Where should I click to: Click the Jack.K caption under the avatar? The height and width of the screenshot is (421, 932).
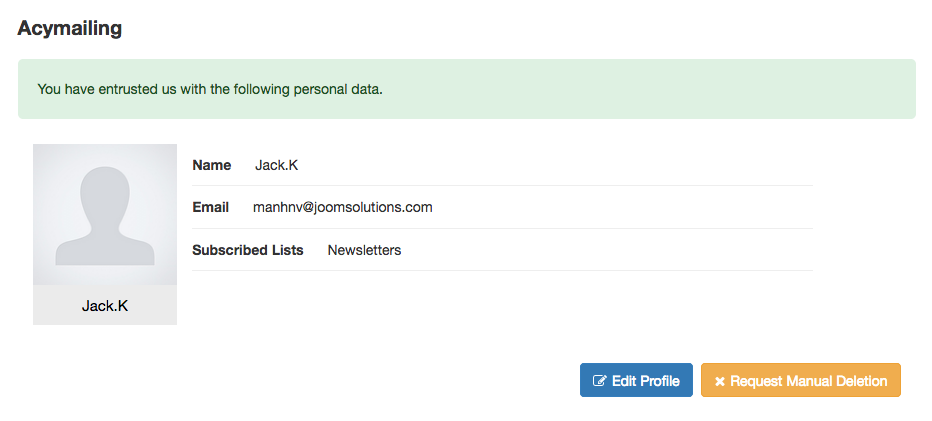click(105, 306)
